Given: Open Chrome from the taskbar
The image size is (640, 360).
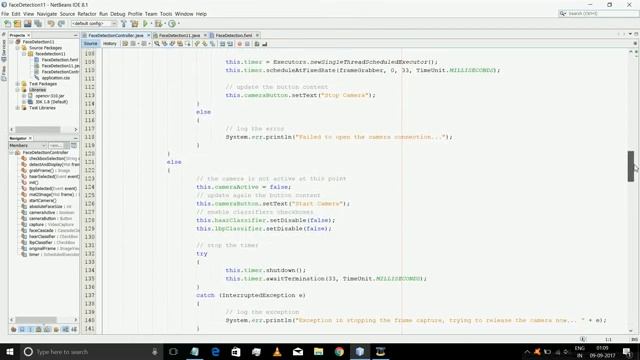Looking at the screenshot, I should coord(339,351).
